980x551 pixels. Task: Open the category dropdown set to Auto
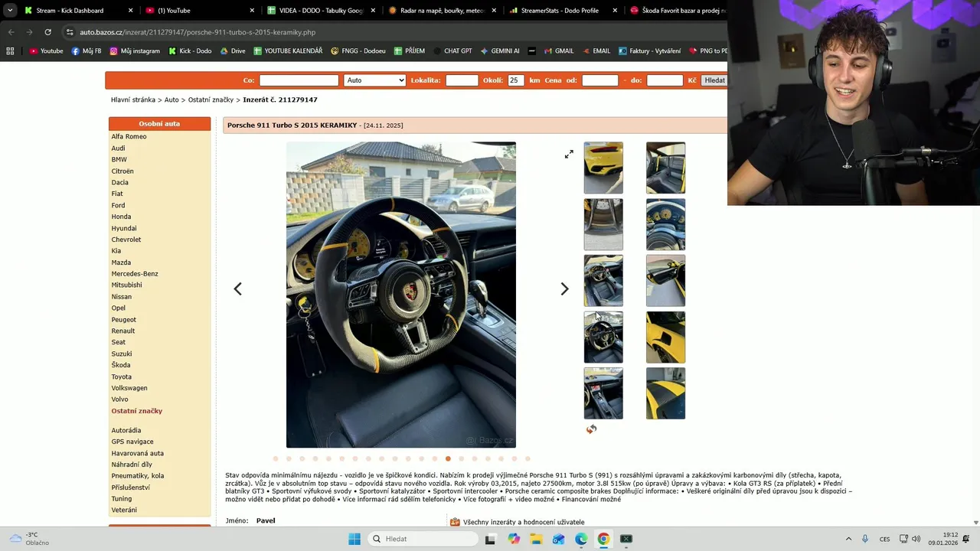375,80
